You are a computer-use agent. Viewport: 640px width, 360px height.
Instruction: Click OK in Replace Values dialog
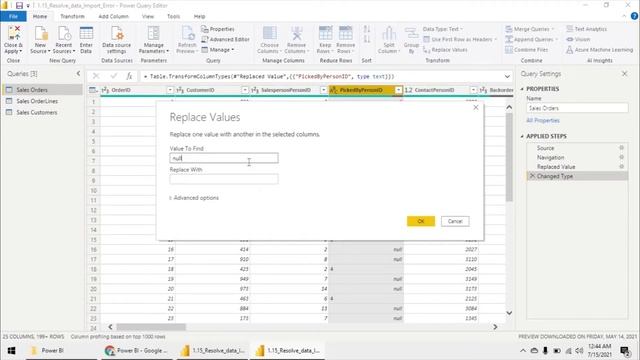421,221
